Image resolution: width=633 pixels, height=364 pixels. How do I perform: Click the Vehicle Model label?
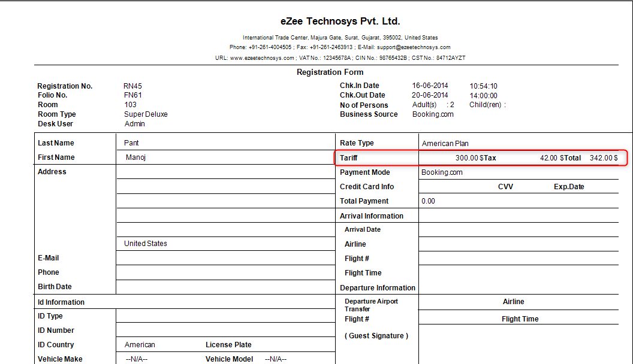(x=230, y=359)
